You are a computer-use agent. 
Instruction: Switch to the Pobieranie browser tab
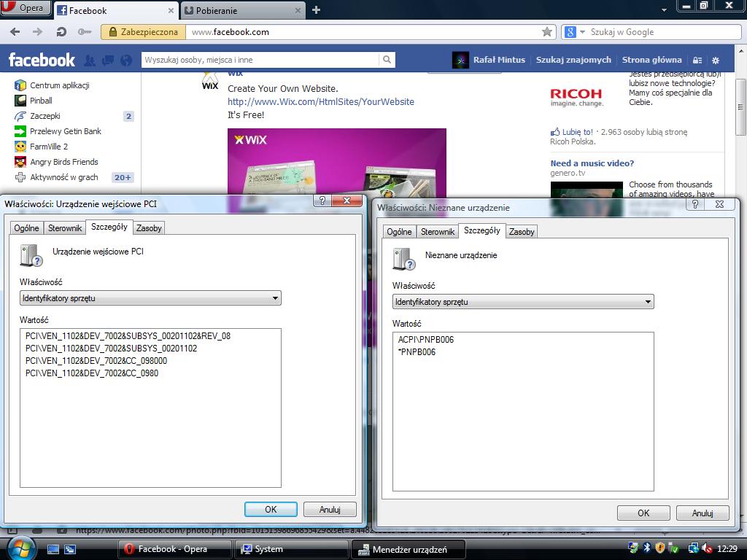pyautogui.click(x=243, y=10)
